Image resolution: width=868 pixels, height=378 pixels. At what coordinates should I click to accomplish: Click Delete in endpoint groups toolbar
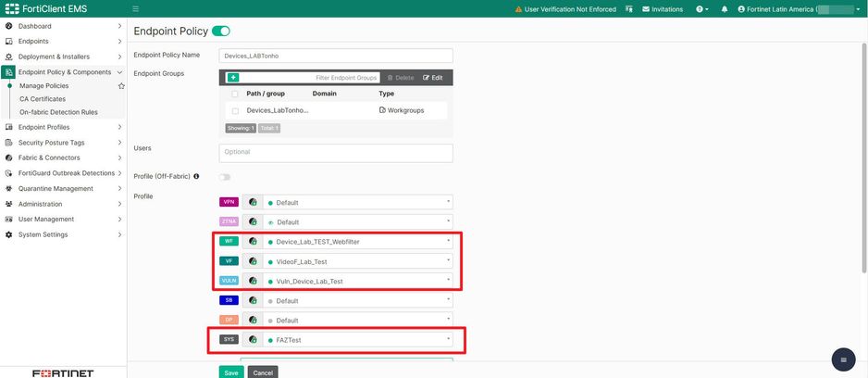tap(401, 78)
